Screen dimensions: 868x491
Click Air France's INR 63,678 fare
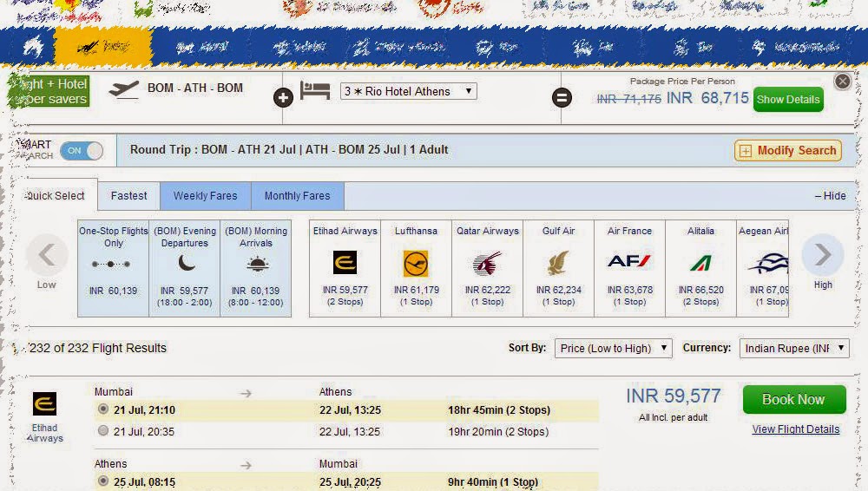[x=629, y=290]
